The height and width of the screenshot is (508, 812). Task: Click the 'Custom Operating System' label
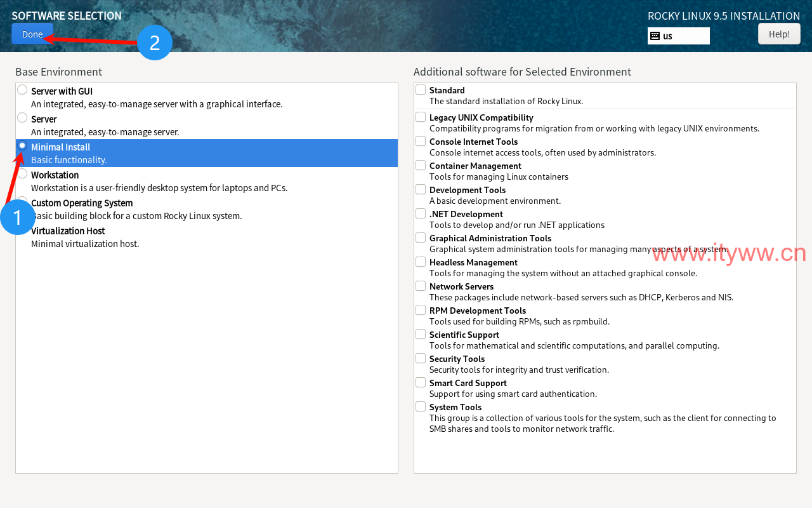pyautogui.click(x=82, y=203)
